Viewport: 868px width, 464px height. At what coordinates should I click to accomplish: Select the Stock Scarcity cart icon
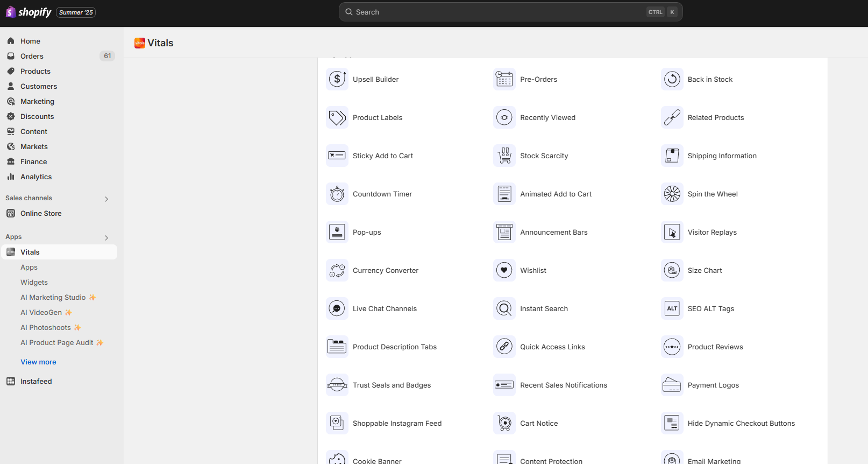(x=504, y=156)
